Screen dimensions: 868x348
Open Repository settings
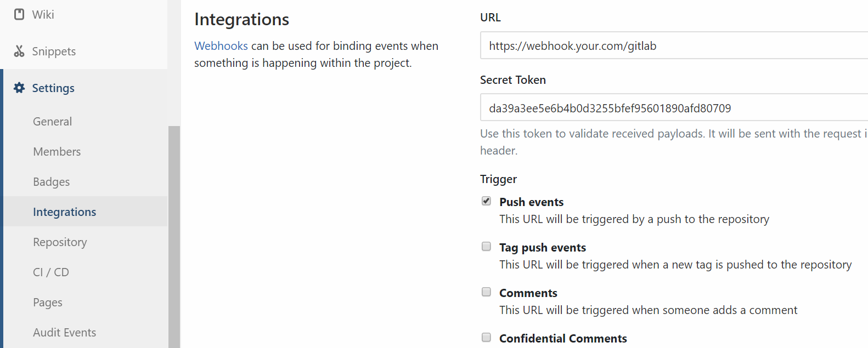(x=60, y=242)
